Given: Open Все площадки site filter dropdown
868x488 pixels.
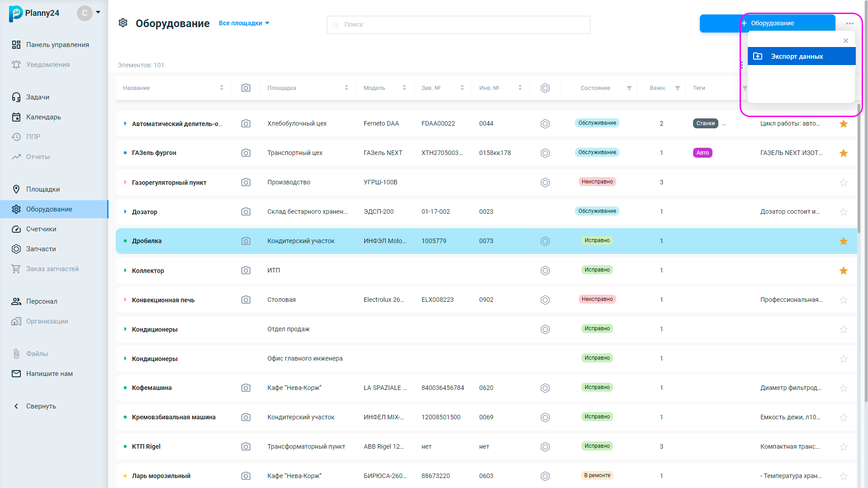Looking at the screenshot, I should pos(244,23).
